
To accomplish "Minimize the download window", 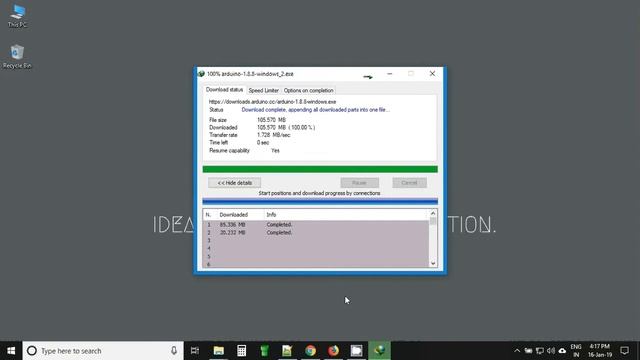I will [x=390, y=74].
